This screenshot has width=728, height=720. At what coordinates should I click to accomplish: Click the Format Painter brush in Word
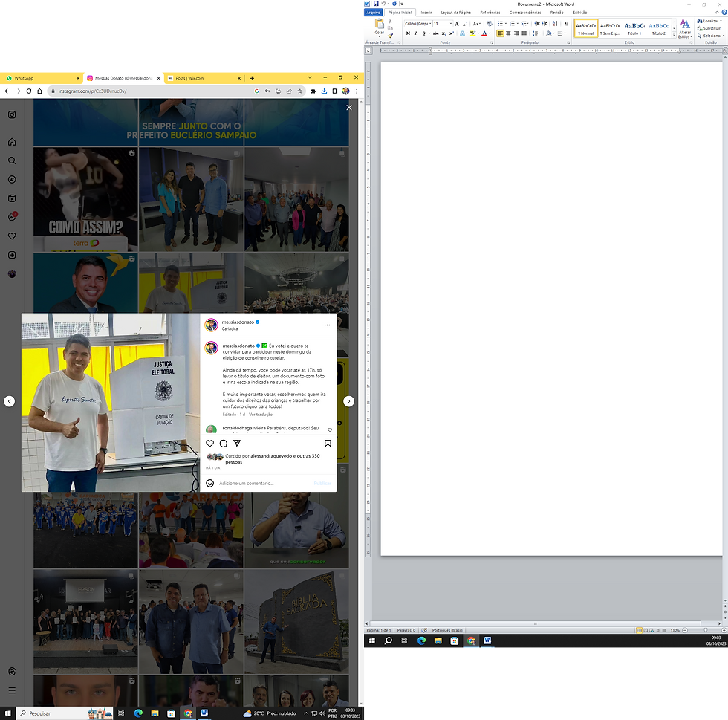[391, 36]
